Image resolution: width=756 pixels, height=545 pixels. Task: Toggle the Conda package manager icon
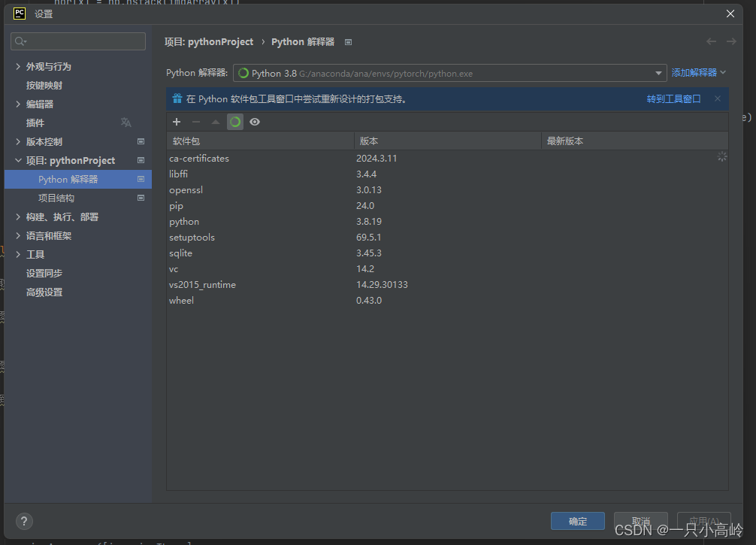(x=235, y=122)
